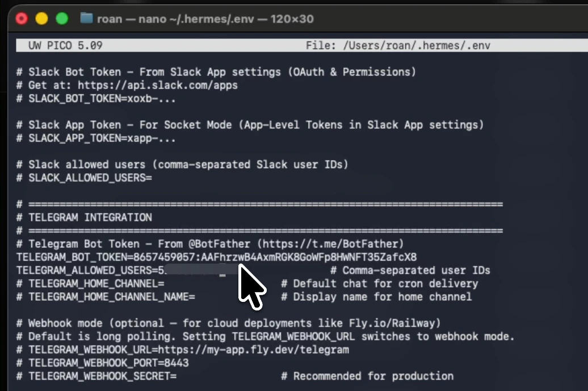Viewport: 588px width, 391px height.
Task: Click the SLACK_BOT_TOKEN=xoxb-... line
Action: click(x=96, y=99)
